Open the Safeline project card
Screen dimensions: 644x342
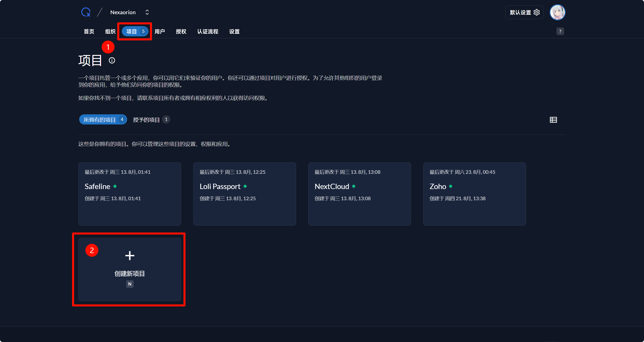tap(130, 194)
